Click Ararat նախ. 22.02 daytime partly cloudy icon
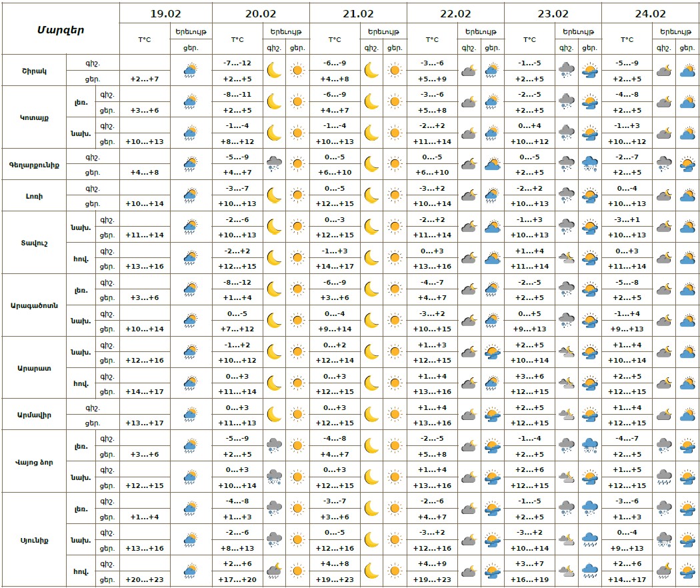This screenshot has width=700, height=588. pyautogui.click(x=492, y=352)
